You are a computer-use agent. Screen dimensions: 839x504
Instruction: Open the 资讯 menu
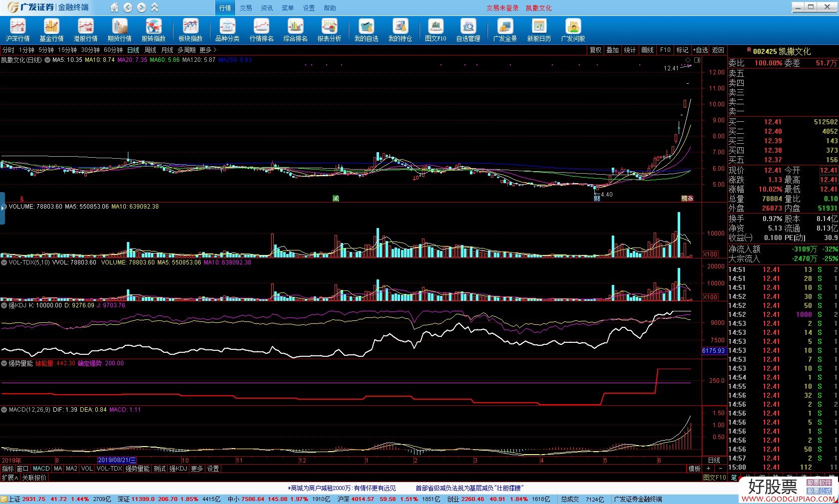point(267,8)
